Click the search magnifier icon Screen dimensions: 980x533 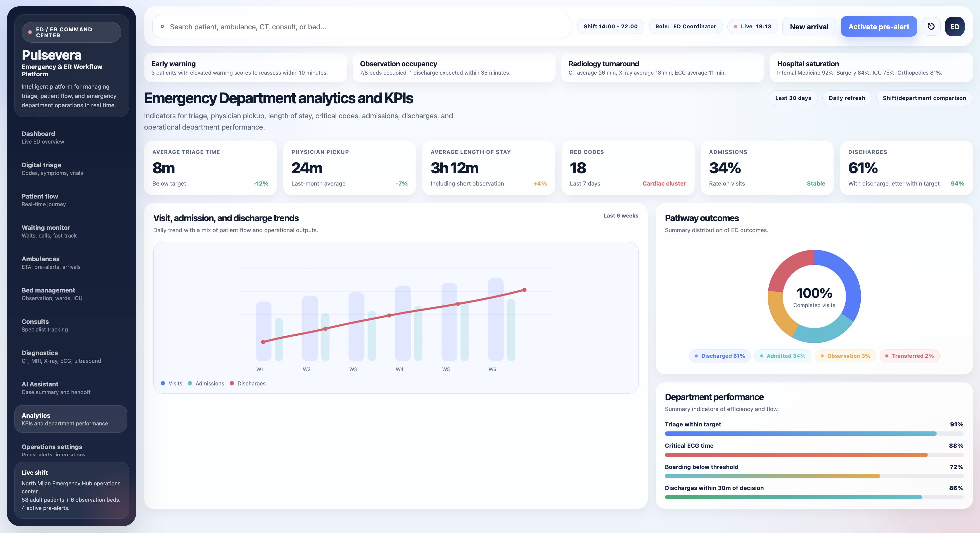pyautogui.click(x=162, y=27)
